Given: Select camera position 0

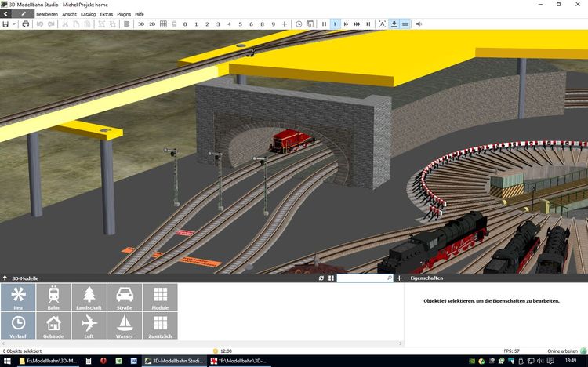Looking at the screenshot, I should (x=185, y=24).
